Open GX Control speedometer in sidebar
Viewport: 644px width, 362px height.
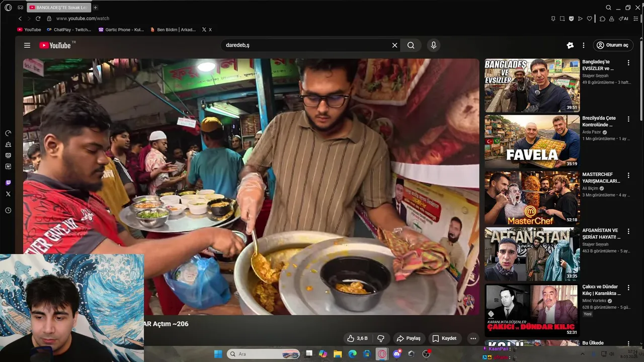click(x=8, y=133)
